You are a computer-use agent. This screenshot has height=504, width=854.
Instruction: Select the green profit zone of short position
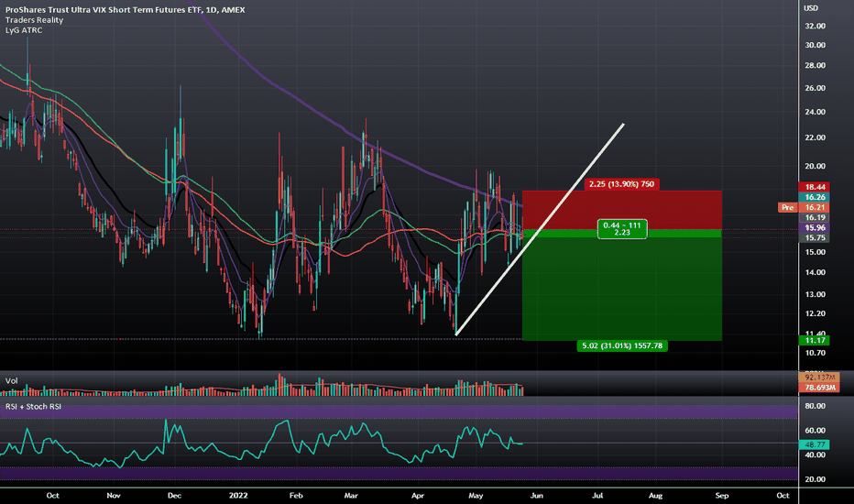pyautogui.click(x=622, y=285)
